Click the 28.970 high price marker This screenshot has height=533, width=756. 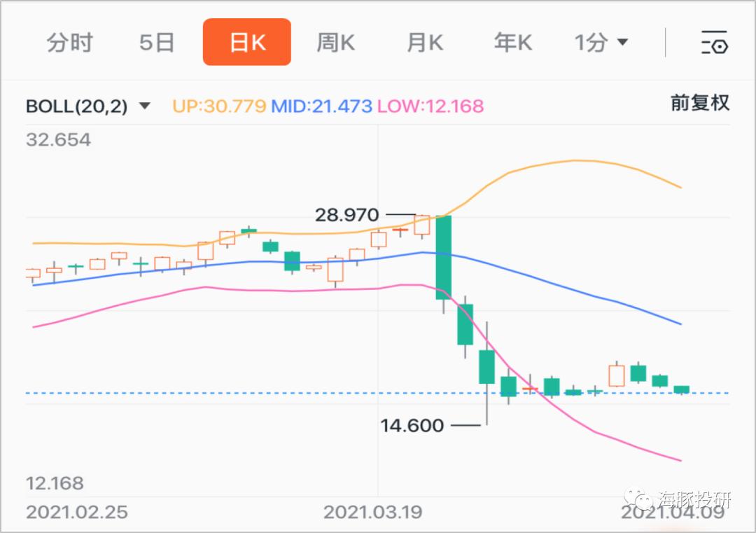[x=346, y=214]
